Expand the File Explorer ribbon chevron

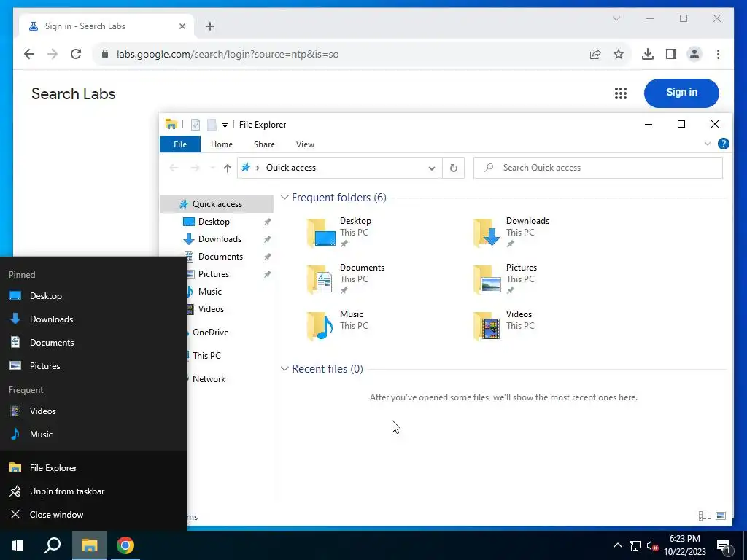tap(708, 144)
